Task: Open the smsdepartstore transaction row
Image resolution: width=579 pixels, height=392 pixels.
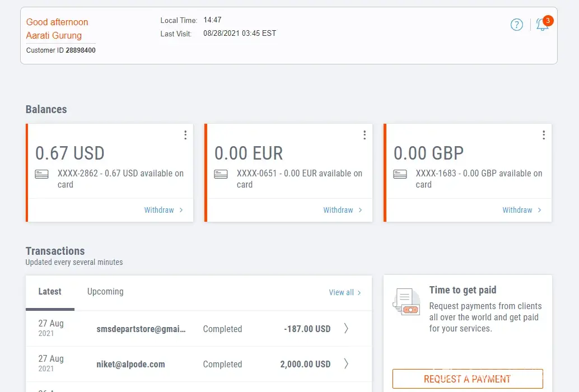Action: pos(141,329)
